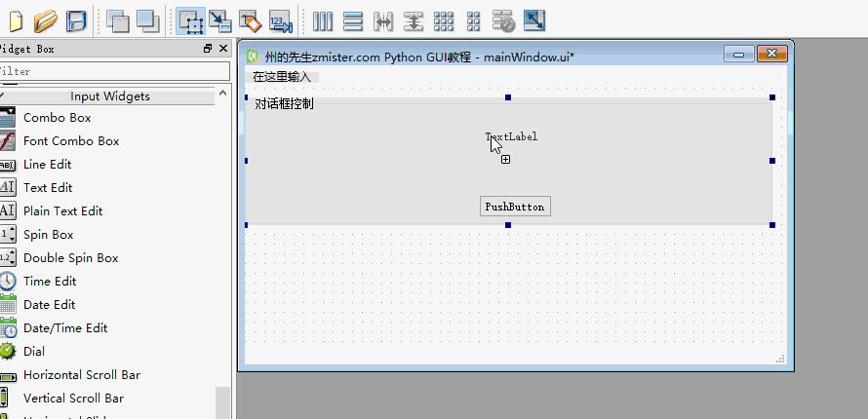The image size is (868, 419).
Task: Select the Horizontal Scroll Bar widget
Action: click(x=82, y=375)
